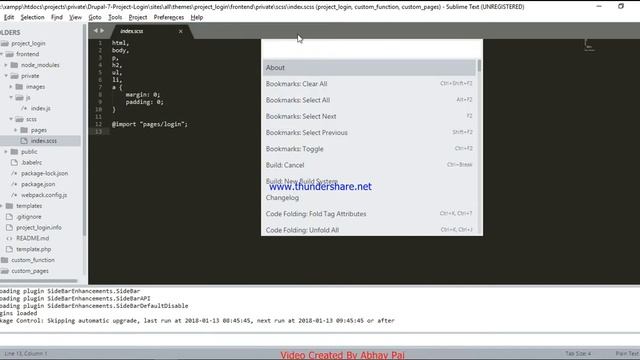Click the pages folder icon
This screenshot has height=360, width=640.
pos(24,130)
